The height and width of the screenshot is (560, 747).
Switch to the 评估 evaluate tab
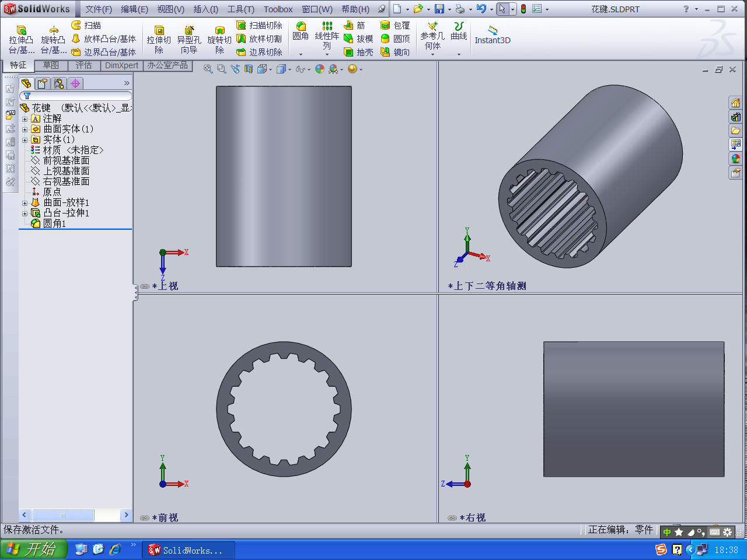point(83,65)
